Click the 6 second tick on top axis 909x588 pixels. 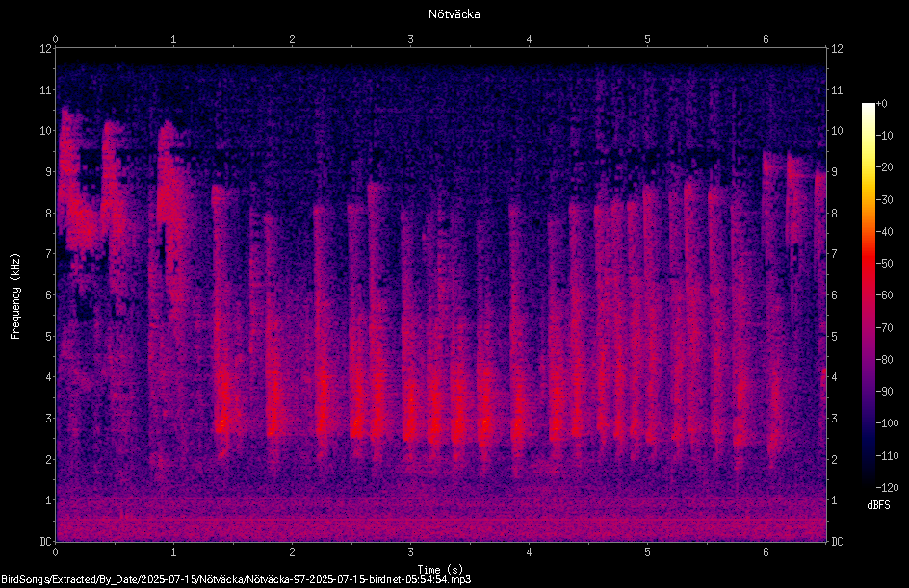pos(766,39)
